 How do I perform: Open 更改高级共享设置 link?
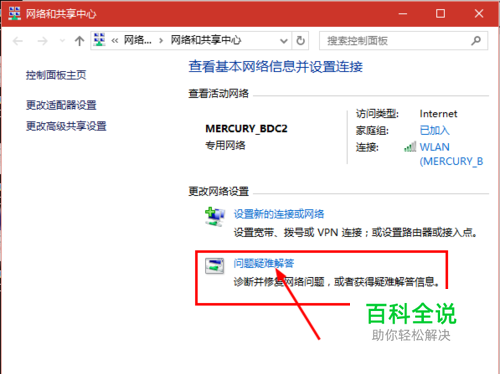tap(66, 126)
